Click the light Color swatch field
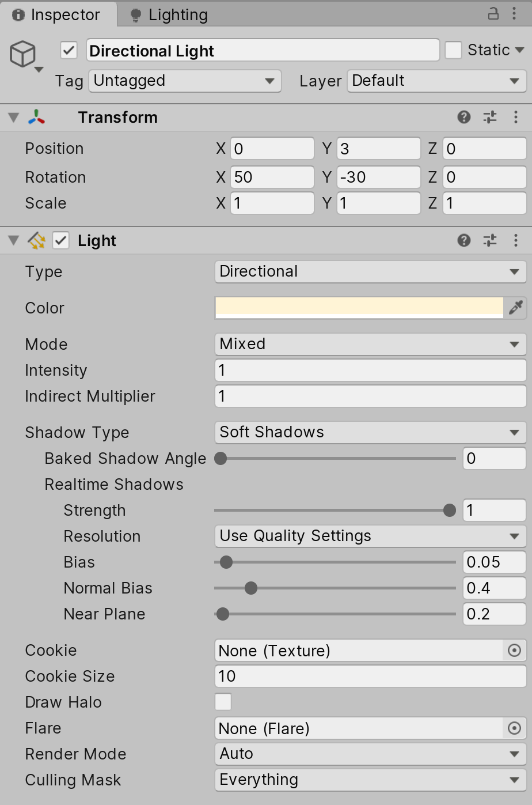Image resolution: width=532 pixels, height=805 pixels. pos(359,308)
